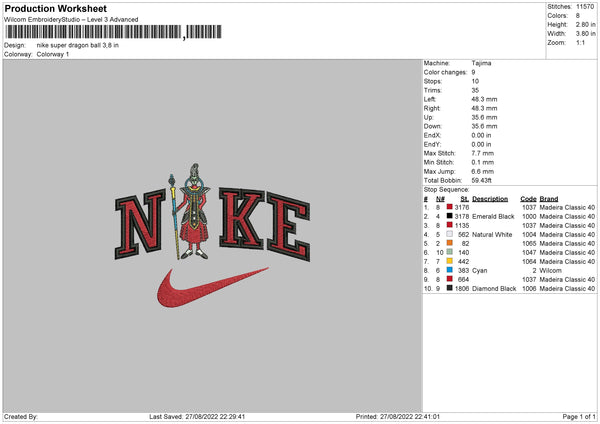Select the Trims value 35

tap(475, 90)
